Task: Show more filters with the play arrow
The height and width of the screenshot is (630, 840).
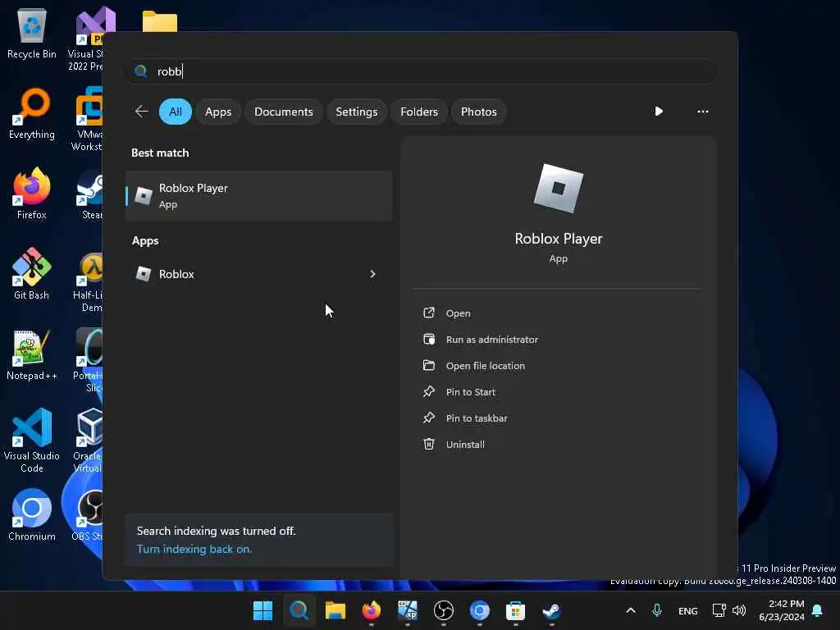Action: tap(659, 112)
